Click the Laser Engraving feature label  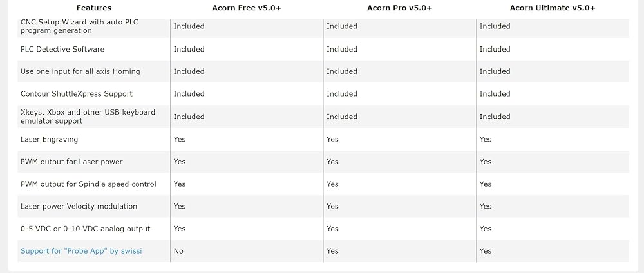pyautogui.click(x=49, y=139)
